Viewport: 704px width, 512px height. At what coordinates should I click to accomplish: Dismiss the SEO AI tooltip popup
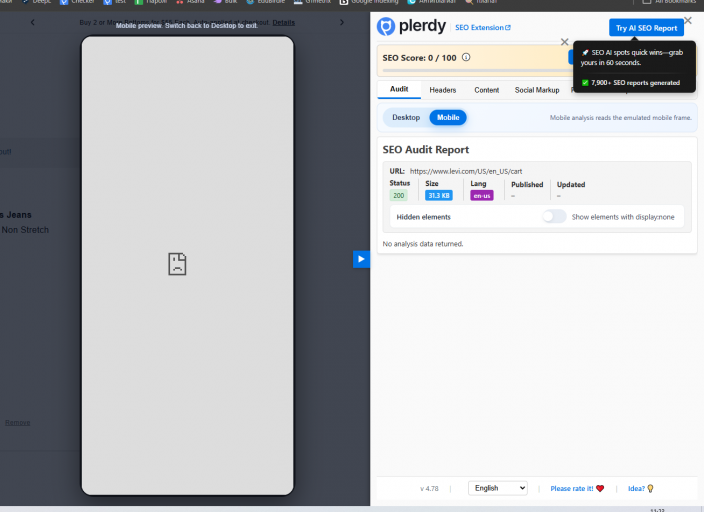coord(565,42)
